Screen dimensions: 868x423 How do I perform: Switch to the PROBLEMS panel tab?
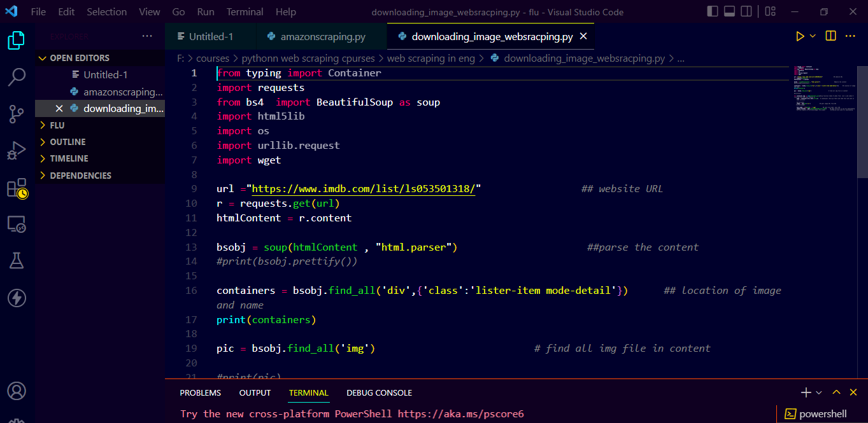pos(200,393)
